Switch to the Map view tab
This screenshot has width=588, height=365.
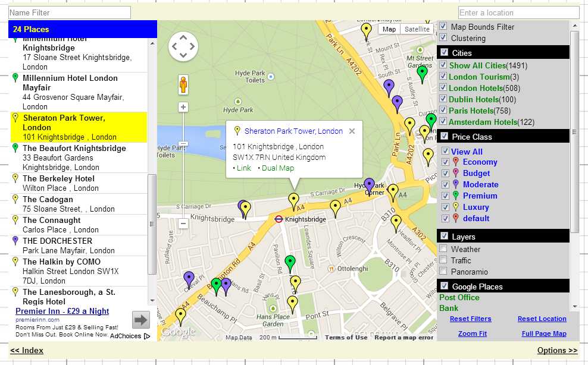pyautogui.click(x=389, y=29)
